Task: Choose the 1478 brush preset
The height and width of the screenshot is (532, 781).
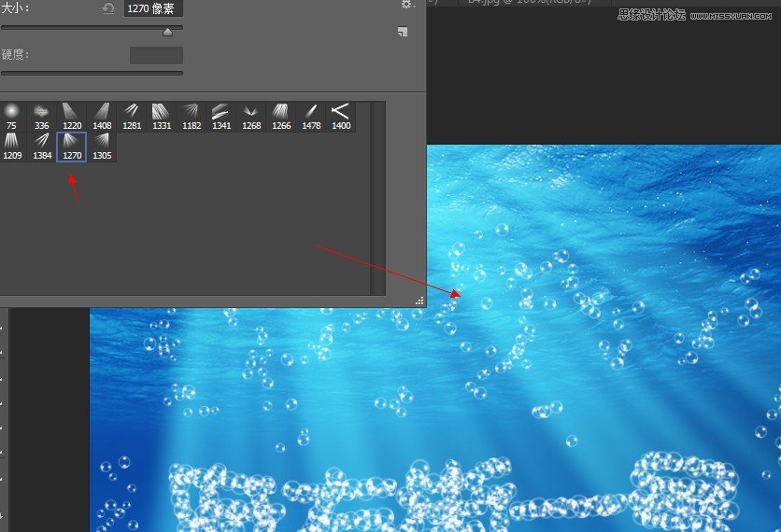Action: click(x=311, y=116)
